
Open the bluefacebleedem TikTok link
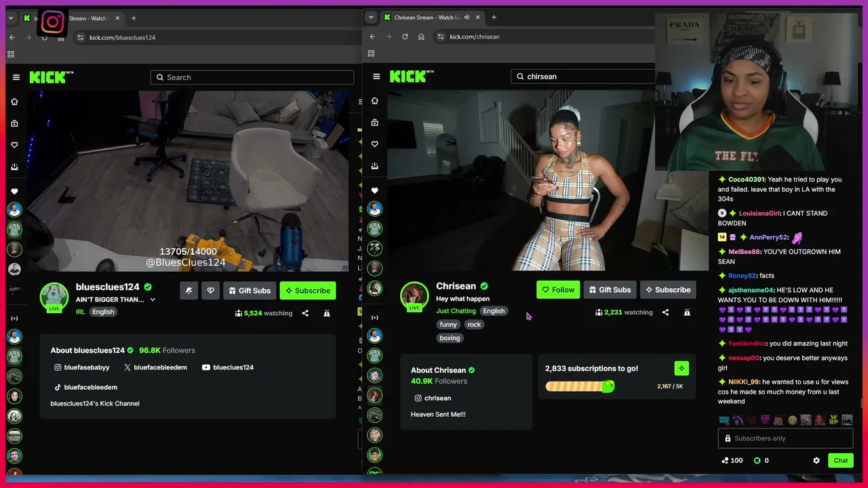pyautogui.click(x=86, y=388)
